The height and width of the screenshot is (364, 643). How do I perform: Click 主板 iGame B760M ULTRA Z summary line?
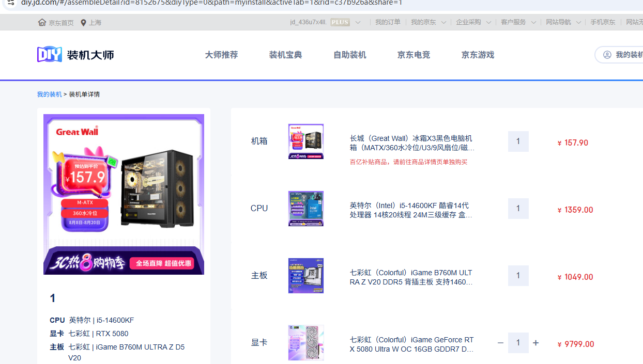pyautogui.click(x=117, y=352)
